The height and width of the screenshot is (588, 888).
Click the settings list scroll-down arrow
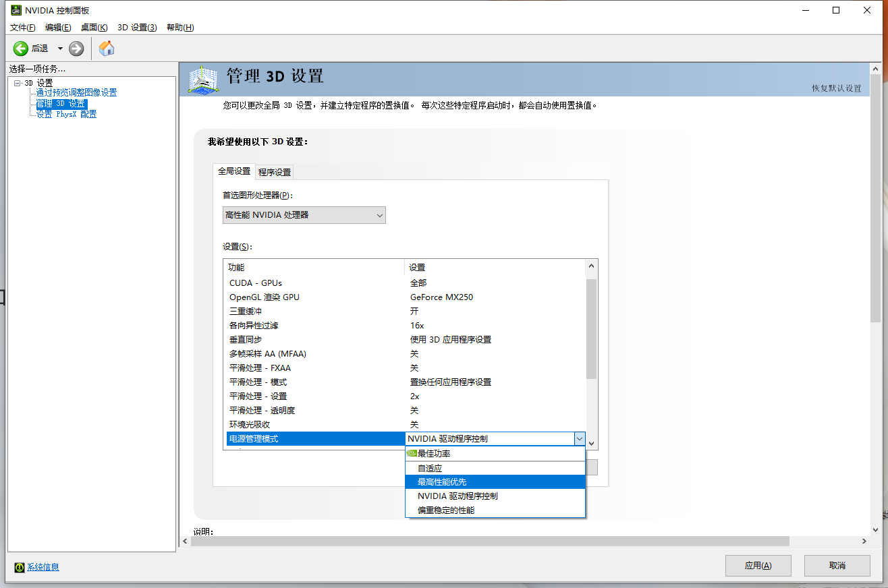coord(592,443)
